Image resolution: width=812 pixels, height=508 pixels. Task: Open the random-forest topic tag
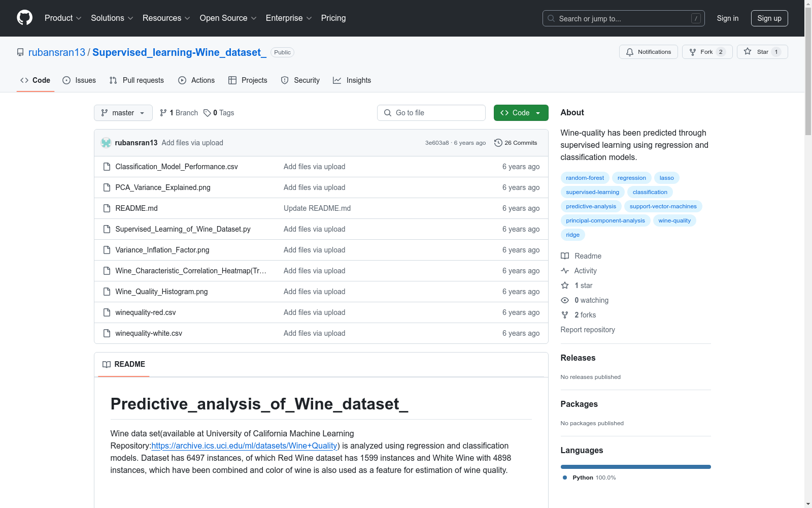[x=585, y=178]
